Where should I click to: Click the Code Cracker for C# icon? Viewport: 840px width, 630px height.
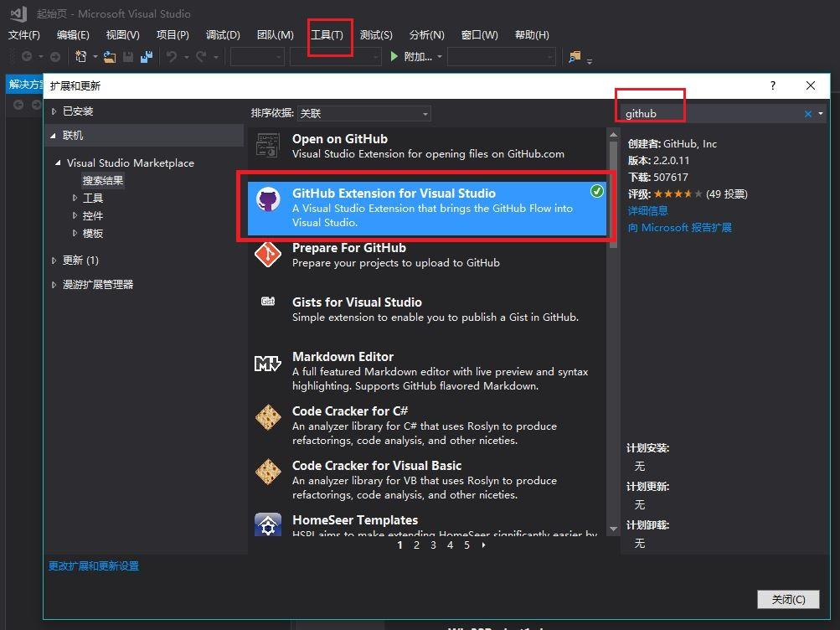[x=268, y=417]
